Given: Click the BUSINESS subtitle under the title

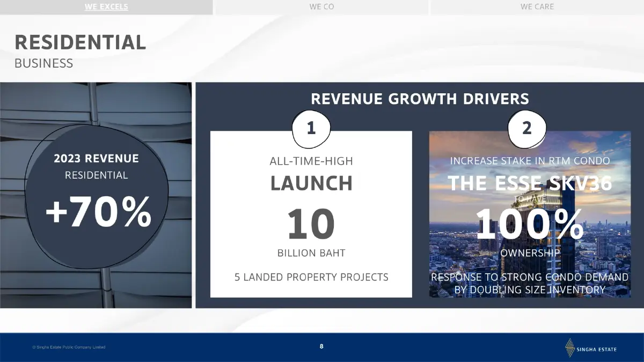Looking at the screenshot, I should click(x=43, y=63).
